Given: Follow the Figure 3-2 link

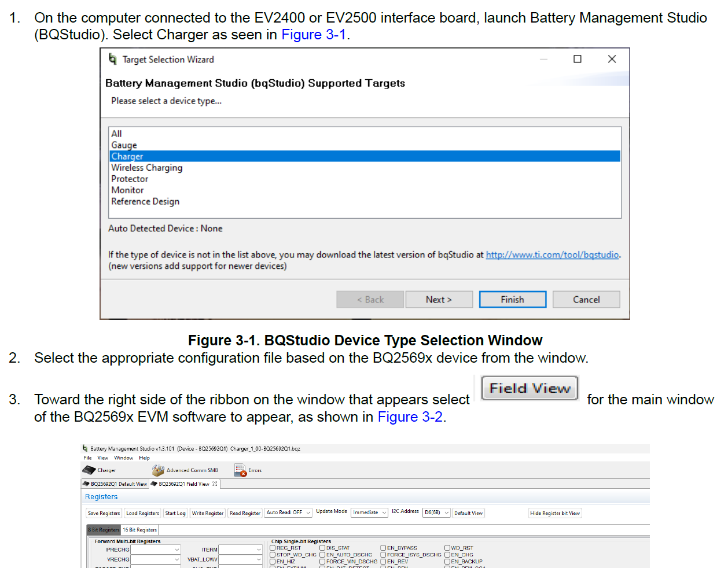Looking at the screenshot, I should (x=410, y=417).
